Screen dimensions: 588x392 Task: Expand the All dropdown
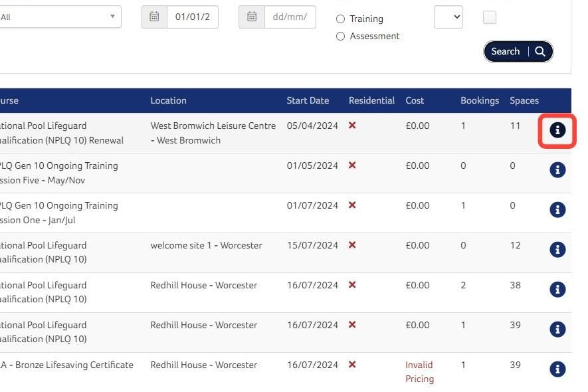coord(60,17)
